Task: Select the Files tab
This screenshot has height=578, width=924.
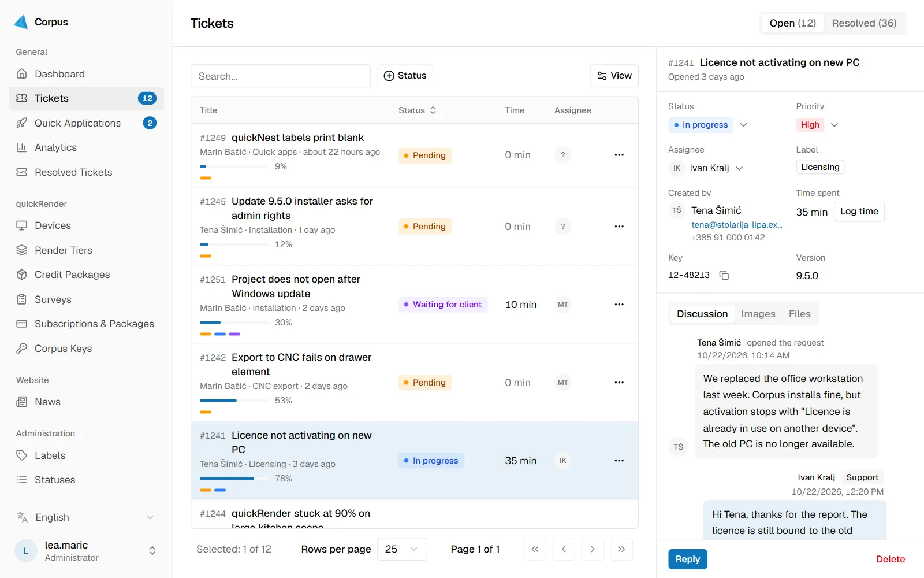Action: point(800,314)
